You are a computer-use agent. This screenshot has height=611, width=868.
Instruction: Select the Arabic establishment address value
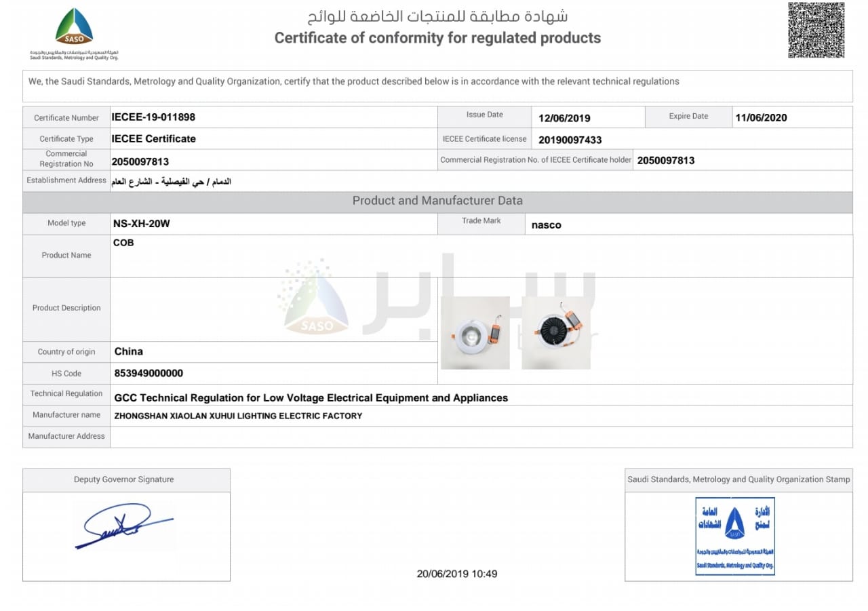coord(171,182)
